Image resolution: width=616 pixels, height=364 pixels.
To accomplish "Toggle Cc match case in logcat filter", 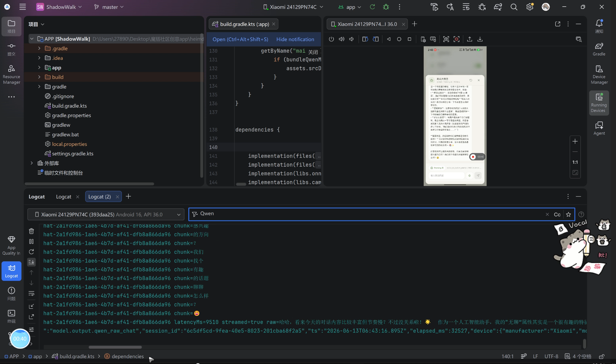I will (x=557, y=214).
